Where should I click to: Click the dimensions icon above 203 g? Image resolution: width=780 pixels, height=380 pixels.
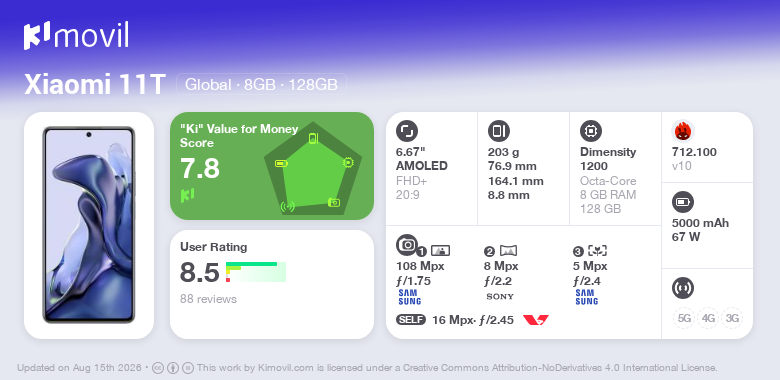(499, 131)
